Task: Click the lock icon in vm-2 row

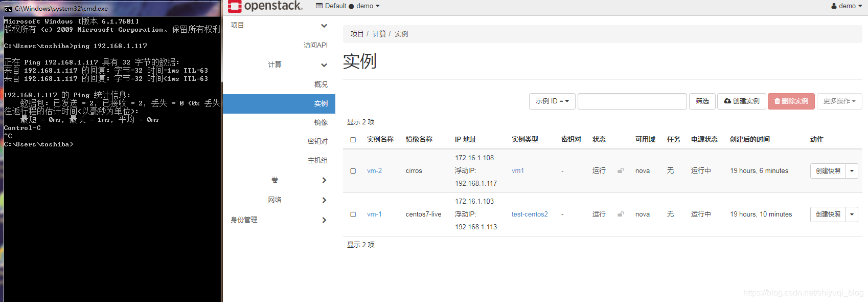Action: (x=621, y=170)
